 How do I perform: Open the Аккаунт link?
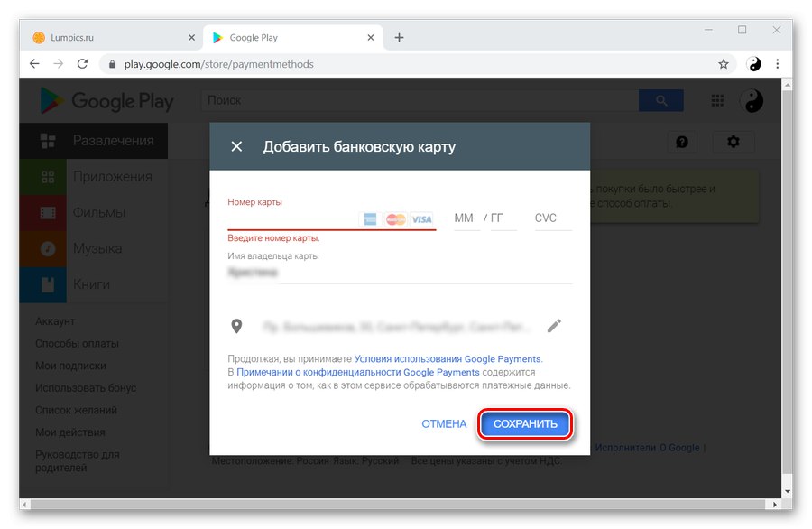click(55, 321)
